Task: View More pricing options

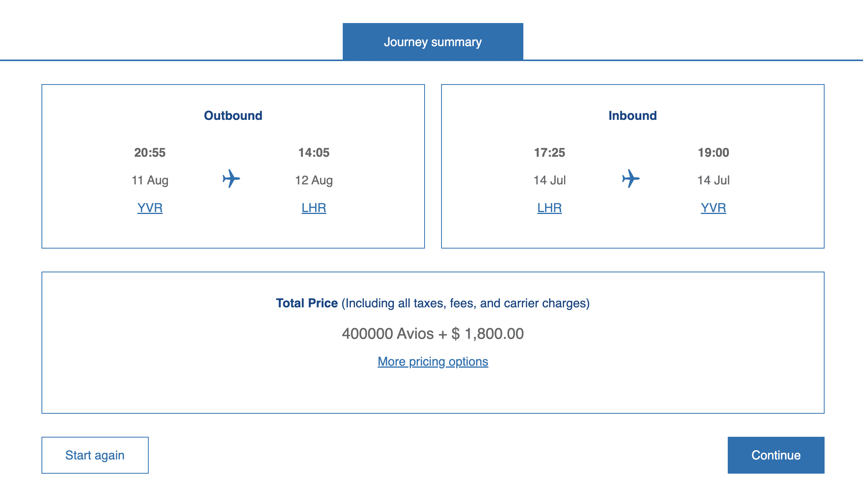Action: tap(433, 361)
